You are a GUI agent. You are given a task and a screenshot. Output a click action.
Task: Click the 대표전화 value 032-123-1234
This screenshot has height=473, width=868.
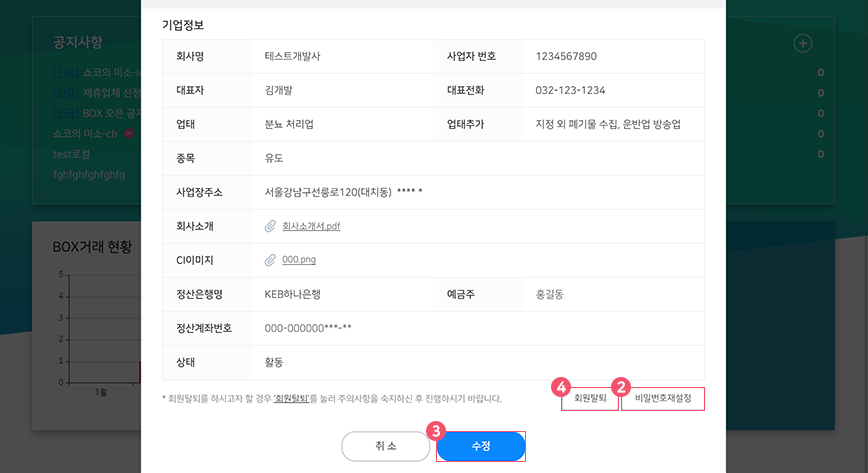click(x=570, y=90)
